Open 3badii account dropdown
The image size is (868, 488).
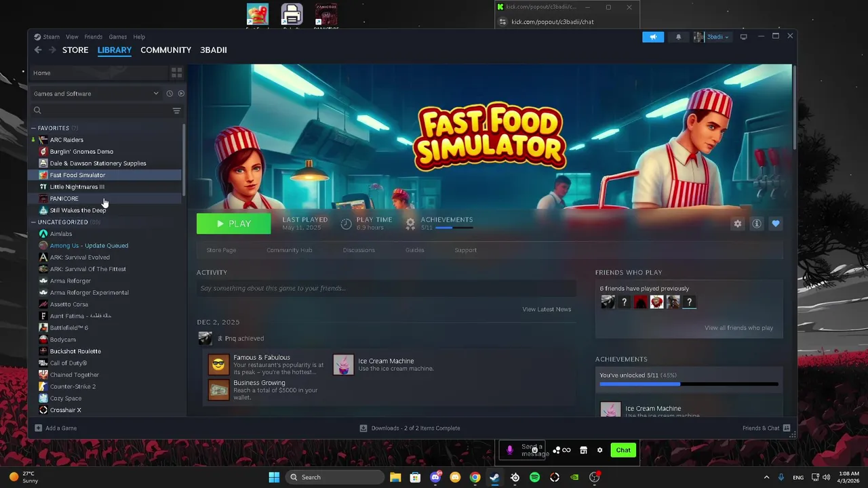711,37
